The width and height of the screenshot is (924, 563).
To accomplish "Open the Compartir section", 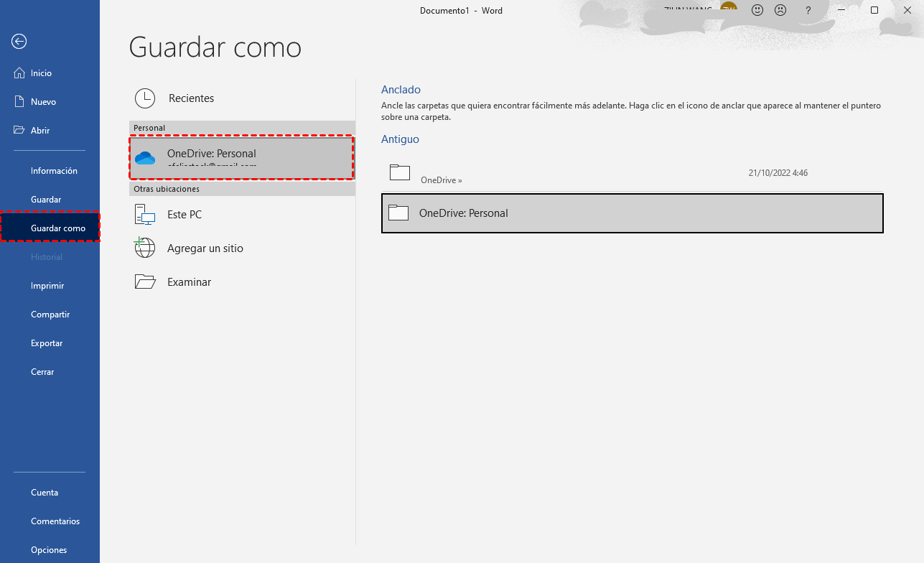I will tap(50, 315).
